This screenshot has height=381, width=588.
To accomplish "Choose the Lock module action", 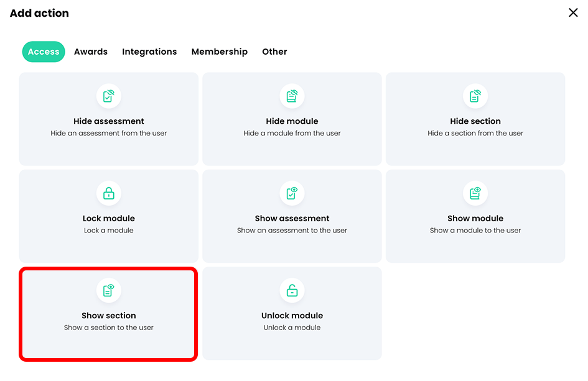I will click(109, 216).
